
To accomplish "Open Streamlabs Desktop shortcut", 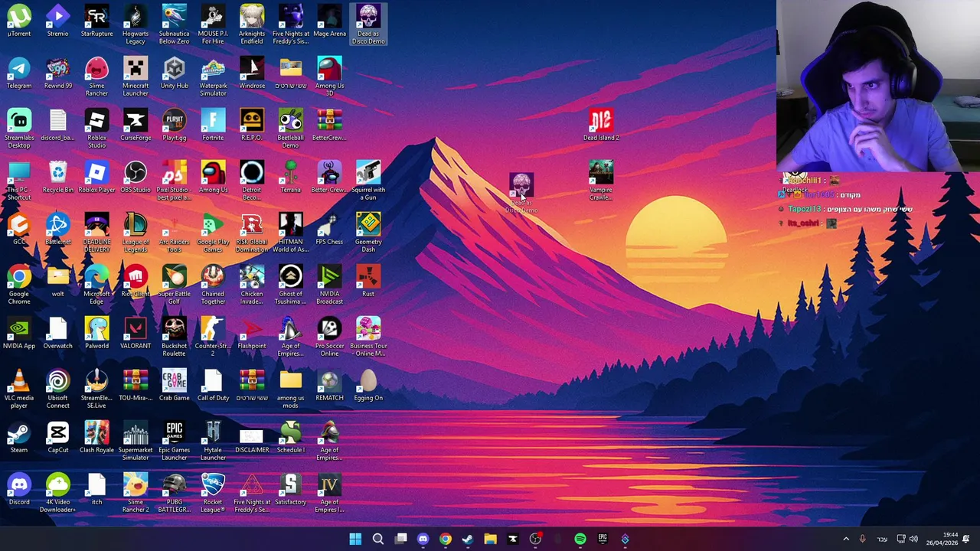I will click(19, 129).
